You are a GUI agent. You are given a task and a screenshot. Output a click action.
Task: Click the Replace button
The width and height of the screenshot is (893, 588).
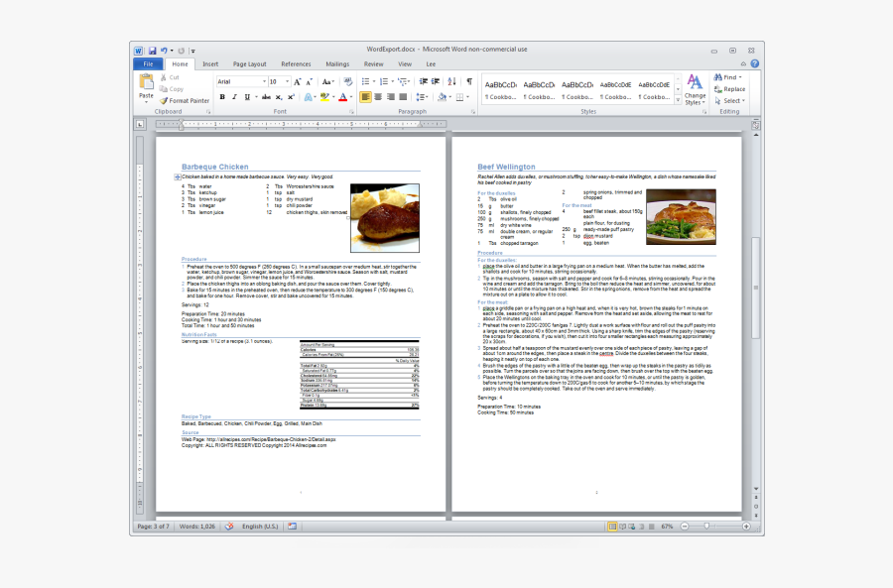[731, 88]
